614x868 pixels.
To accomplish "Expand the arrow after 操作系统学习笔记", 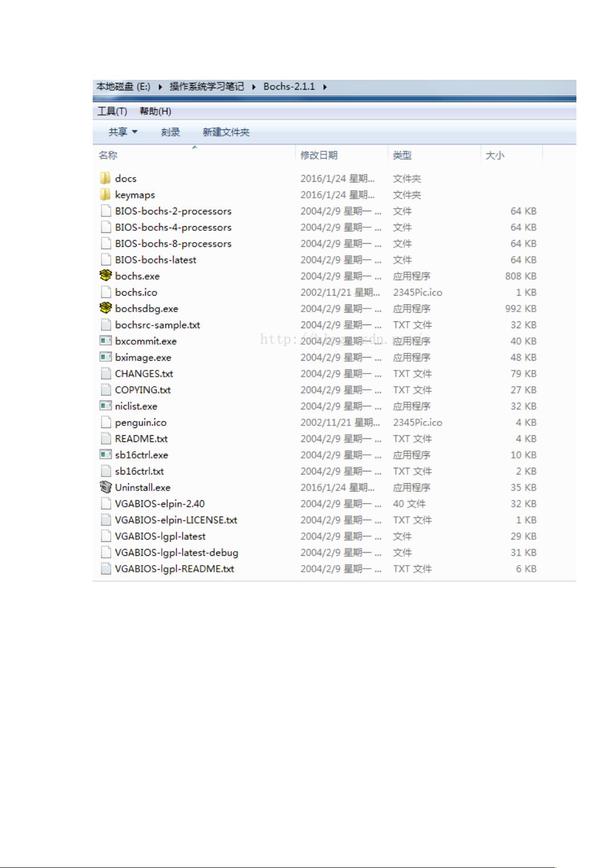I will click(x=254, y=87).
